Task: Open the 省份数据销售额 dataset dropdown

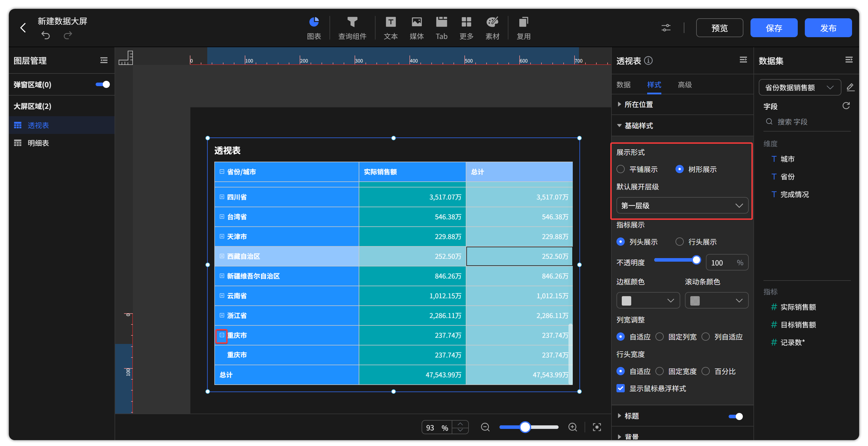Action: [800, 88]
